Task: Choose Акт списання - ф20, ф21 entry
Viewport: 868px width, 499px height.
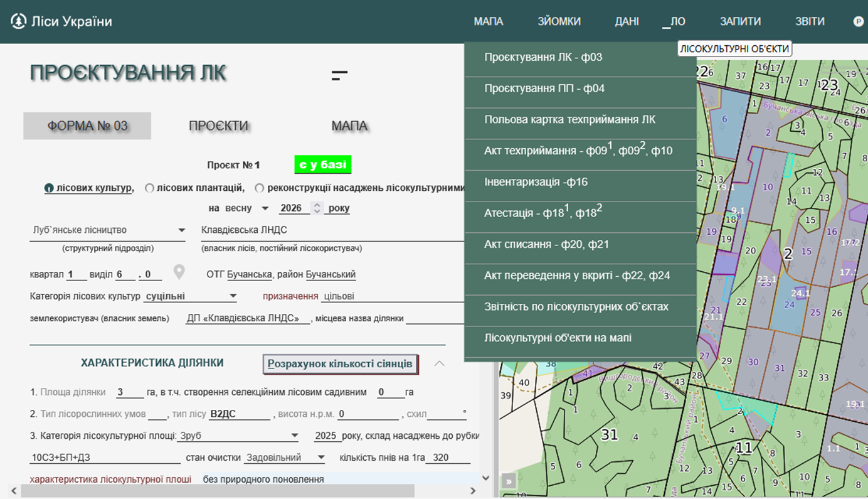Action: point(580,244)
